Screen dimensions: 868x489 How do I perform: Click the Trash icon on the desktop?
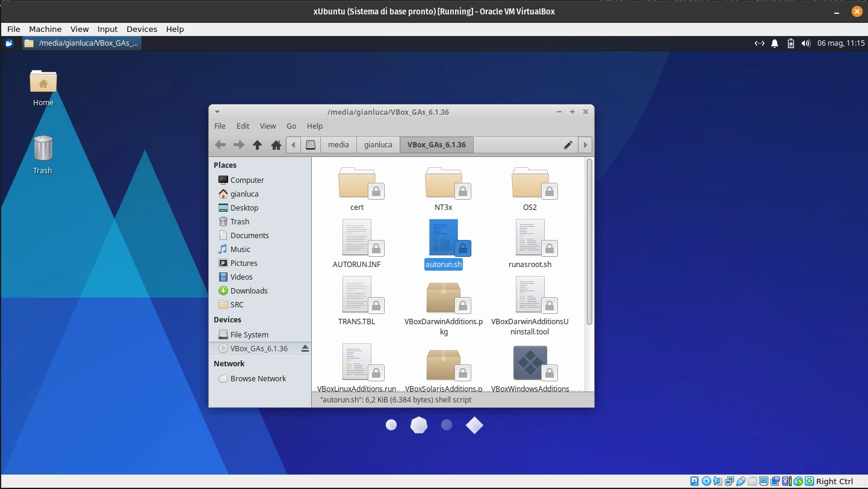pos(43,148)
